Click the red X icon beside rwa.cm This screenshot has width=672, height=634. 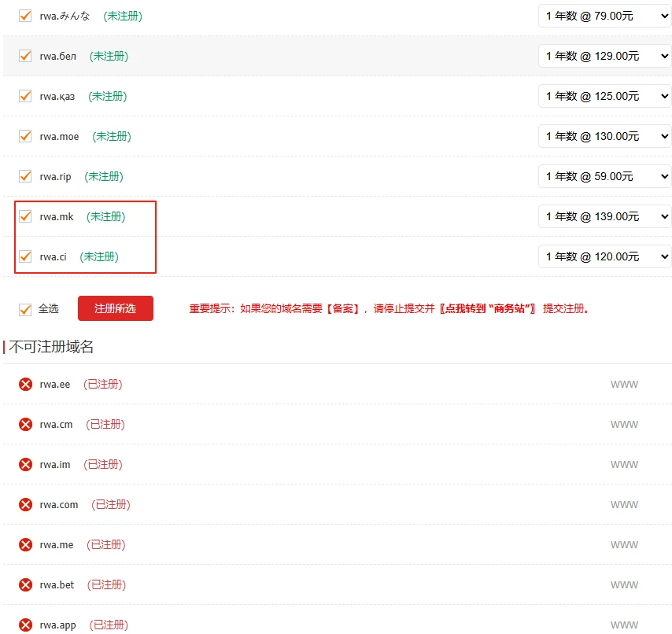(25, 425)
